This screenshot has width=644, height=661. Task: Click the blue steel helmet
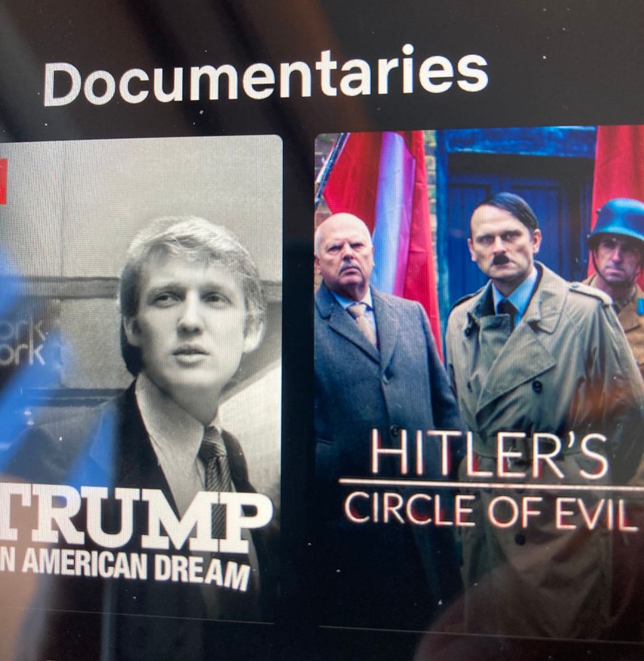tap(618, 222)
